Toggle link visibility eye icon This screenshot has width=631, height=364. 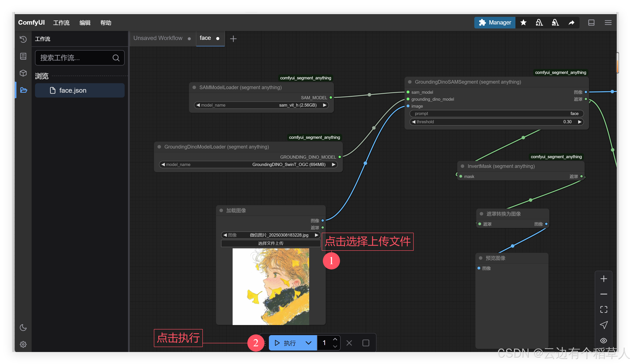[x=603, y=340]
